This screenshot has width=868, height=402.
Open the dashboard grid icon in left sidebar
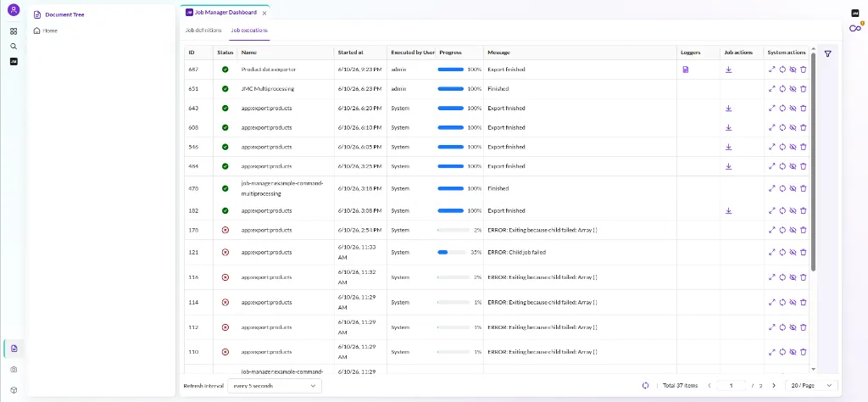tap(14, 31)
